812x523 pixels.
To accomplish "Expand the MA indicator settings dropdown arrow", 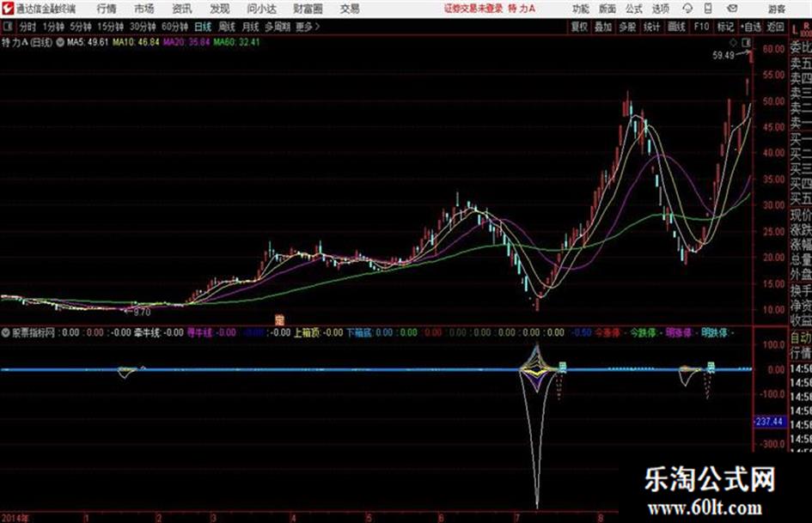I will (x=60, y=42).
